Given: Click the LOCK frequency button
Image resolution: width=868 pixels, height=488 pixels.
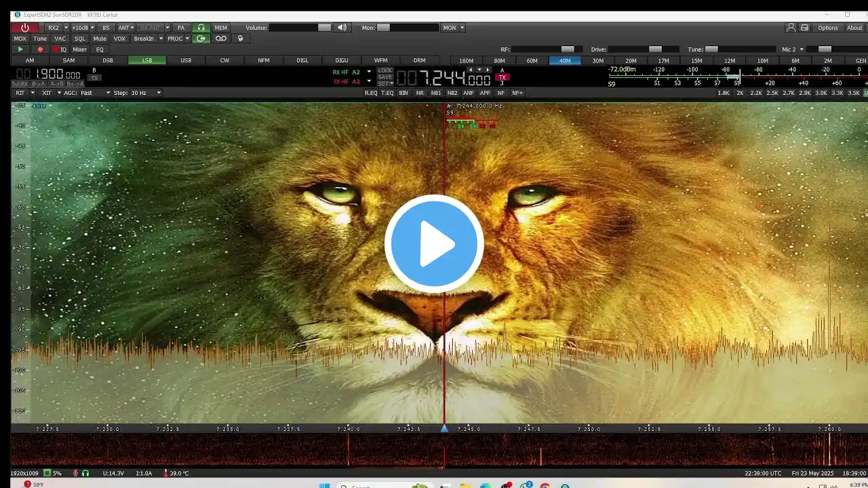Looking at the screenshot, I should click(385, 70).
